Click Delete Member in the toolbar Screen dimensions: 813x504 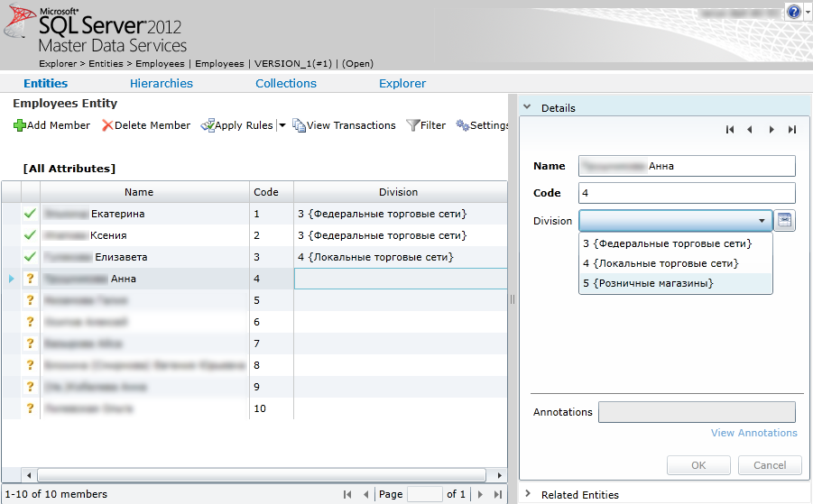click(x=146, y=125)
